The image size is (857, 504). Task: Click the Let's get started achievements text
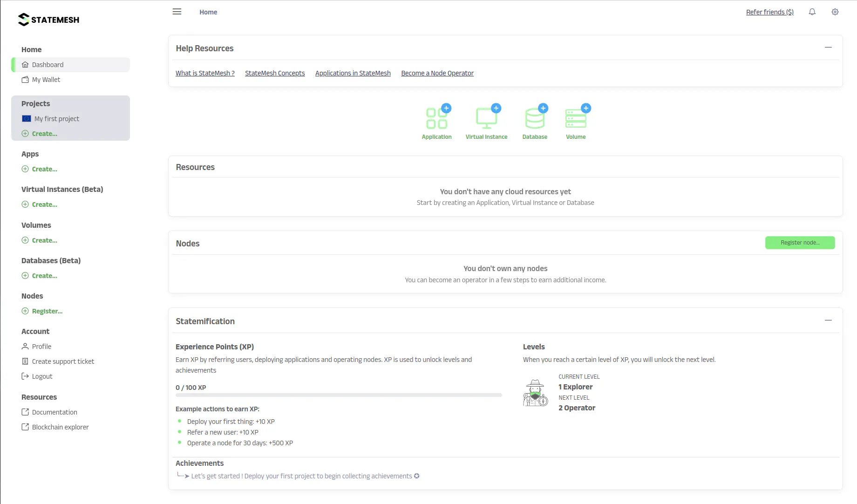point(301,476)
